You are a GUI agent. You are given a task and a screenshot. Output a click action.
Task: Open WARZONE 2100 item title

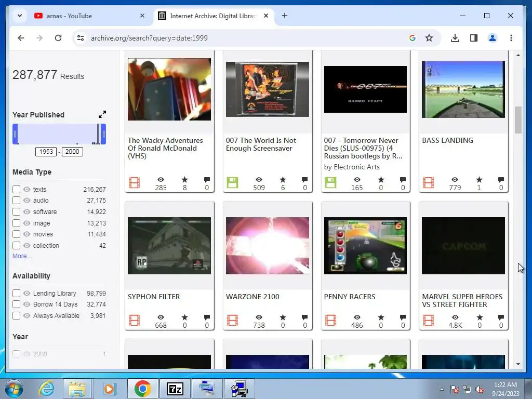pyautogui.click(x=252, y=297)
